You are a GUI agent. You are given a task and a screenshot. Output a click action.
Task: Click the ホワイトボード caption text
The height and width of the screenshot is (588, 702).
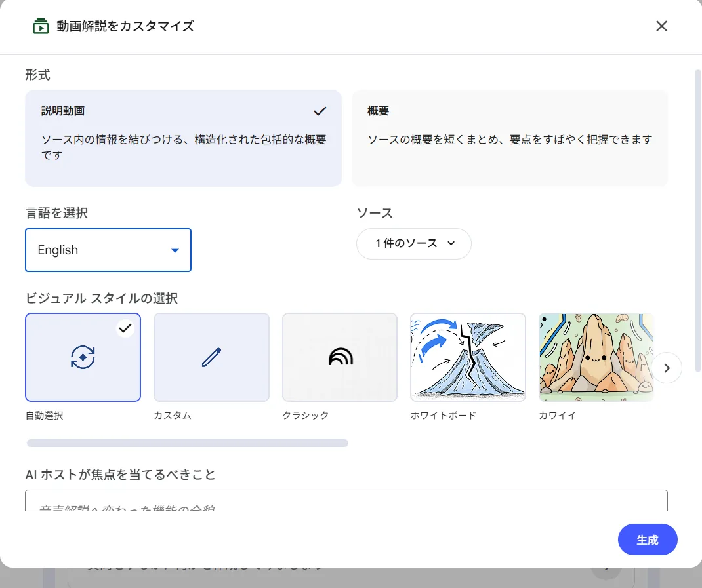[444, 415]
